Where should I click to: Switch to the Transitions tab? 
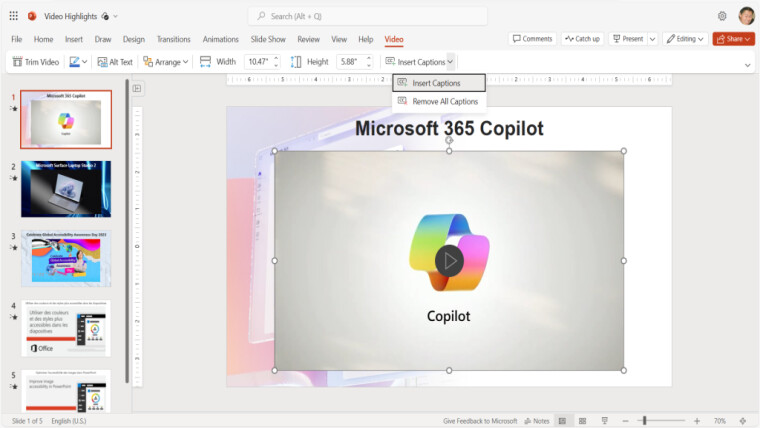coord(174,39)
